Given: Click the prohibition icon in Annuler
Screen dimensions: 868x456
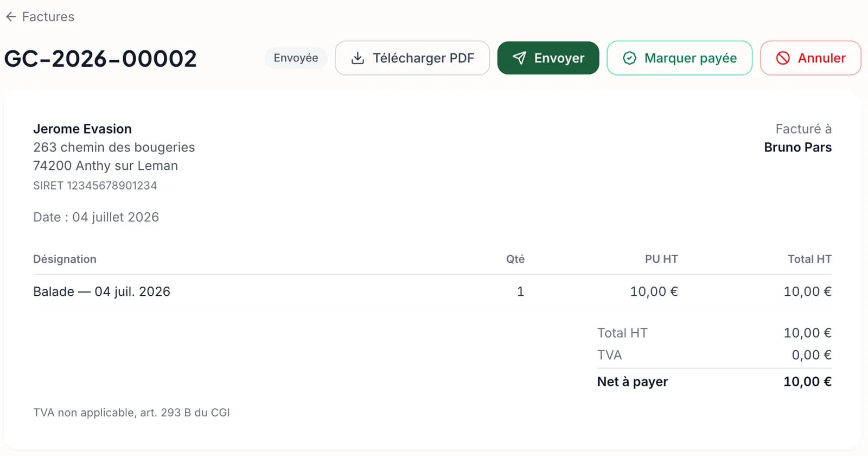Looking at the screenshot, I should pyautogui.click(x=783, y=58).
